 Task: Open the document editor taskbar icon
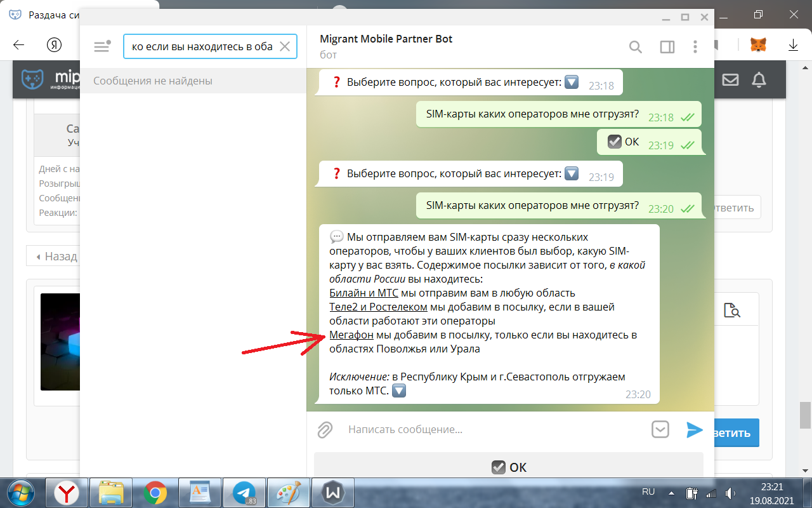tap(200, 493)
